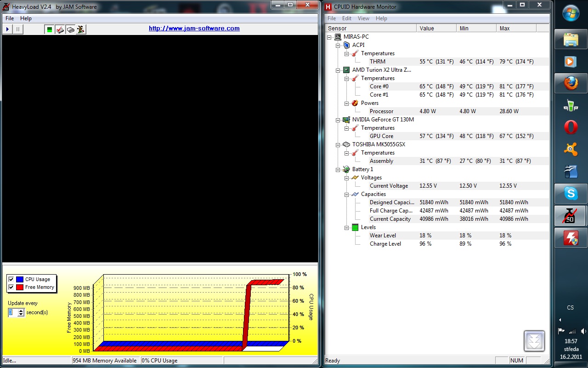The height and width of the screenshot is (368, 588).
Task: Switch to Skype on the taskbar
Action: click(571, 193)
